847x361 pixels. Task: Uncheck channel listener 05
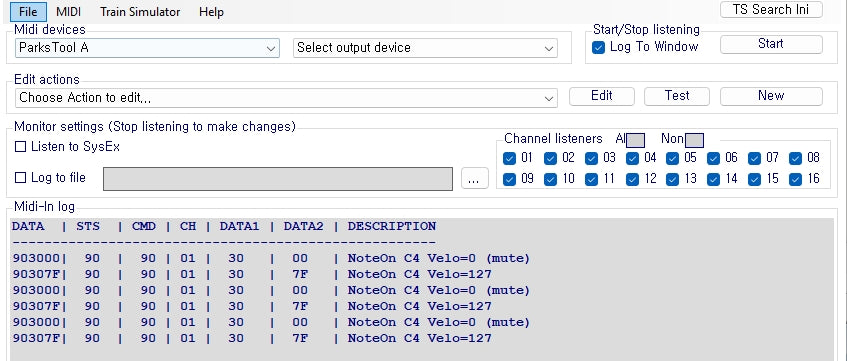click(673, 158)
